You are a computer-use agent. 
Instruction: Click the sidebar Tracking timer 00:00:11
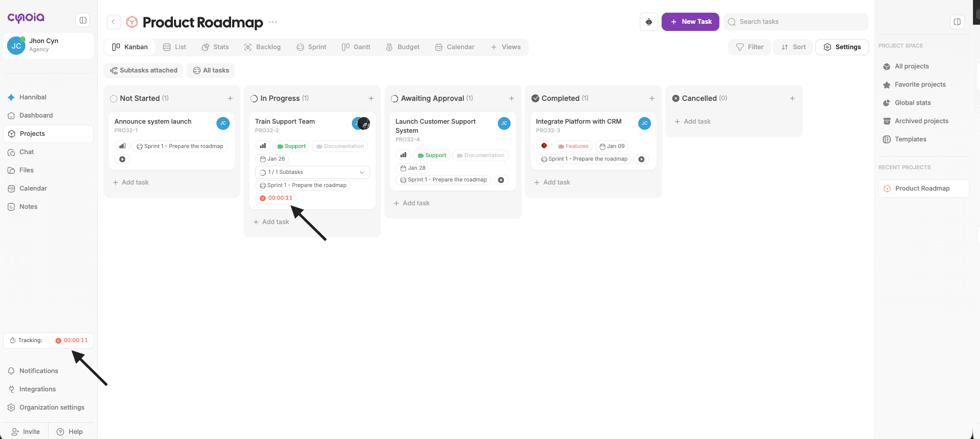(x=71, y=341)
